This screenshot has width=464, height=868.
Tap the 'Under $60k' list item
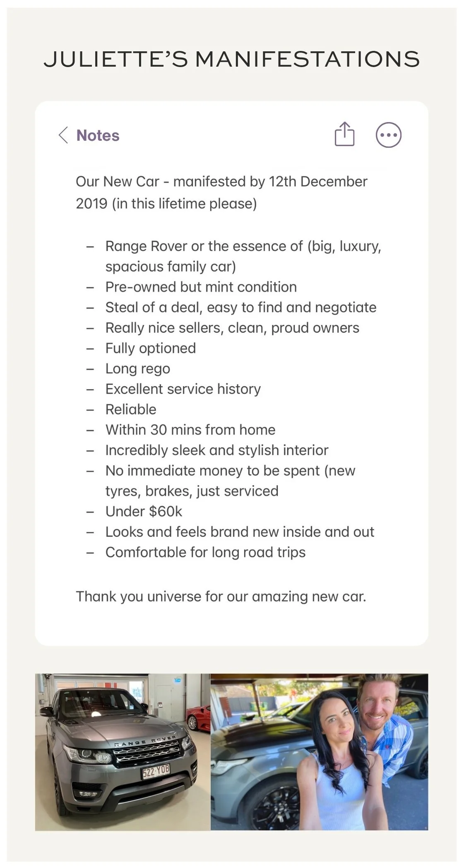(144, 512)
